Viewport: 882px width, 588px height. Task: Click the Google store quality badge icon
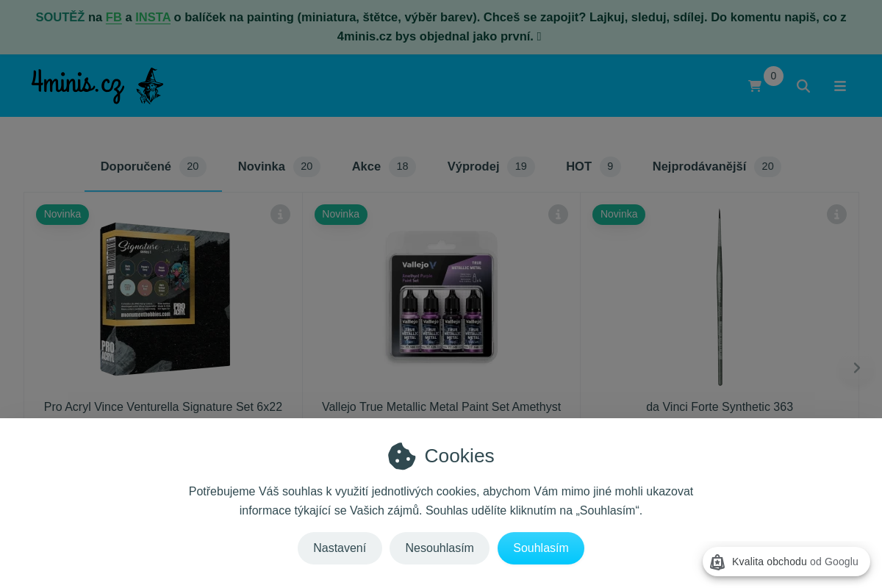pos(717,562)
